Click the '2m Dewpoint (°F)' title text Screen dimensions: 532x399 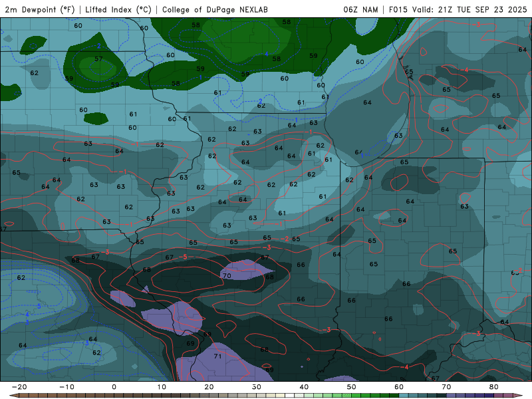(x=40, y=9)
